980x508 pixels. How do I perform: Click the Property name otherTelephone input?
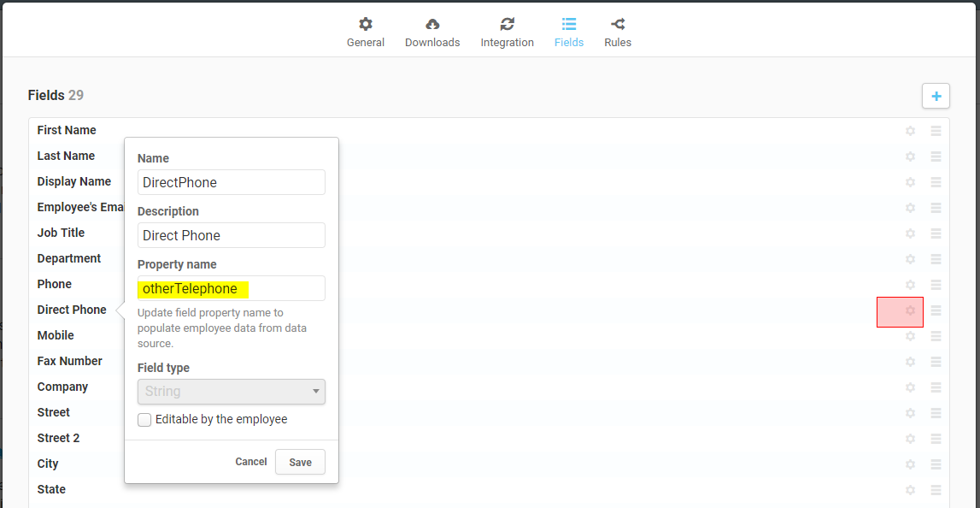coord(232,288)
